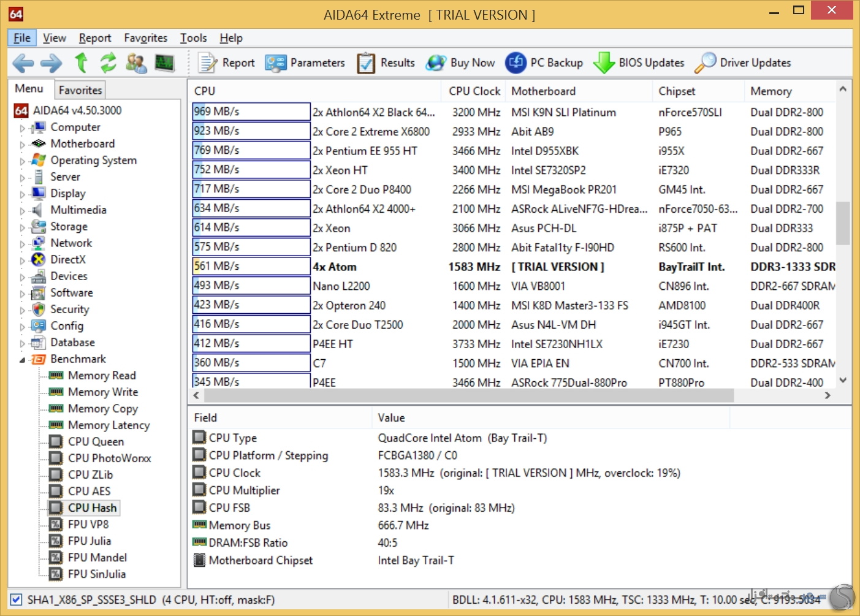Image resolution: width=860 pixels, height=616 pixels.
Task: Select the 2x Core 2 Extreme X6800 row
Action: coord(514,131)
